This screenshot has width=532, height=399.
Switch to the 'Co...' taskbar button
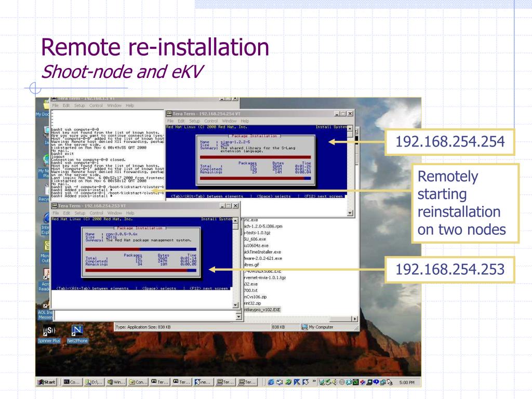pos(71,382)
